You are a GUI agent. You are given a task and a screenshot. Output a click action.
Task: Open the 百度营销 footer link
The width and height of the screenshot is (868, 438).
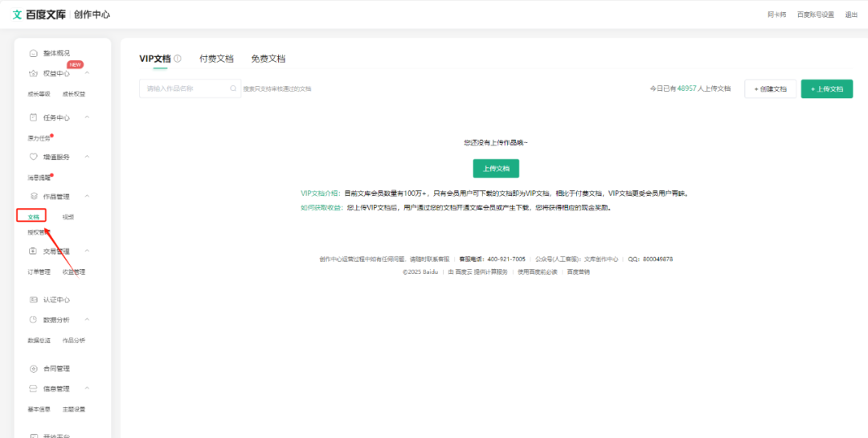pos(578,272)
